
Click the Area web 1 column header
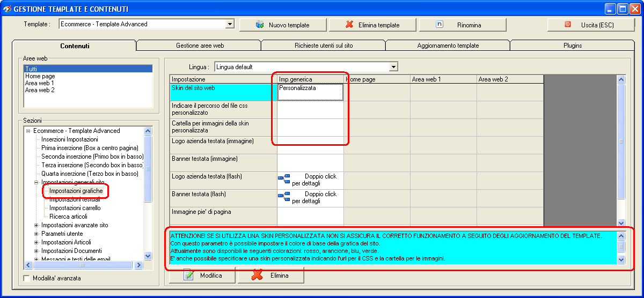click(x=443, y=79)
